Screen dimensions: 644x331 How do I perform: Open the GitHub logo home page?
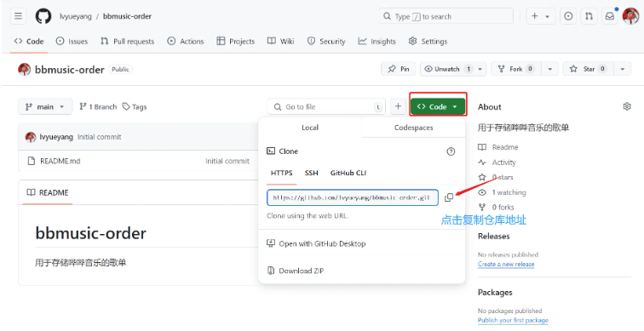(x=43, y=16)
